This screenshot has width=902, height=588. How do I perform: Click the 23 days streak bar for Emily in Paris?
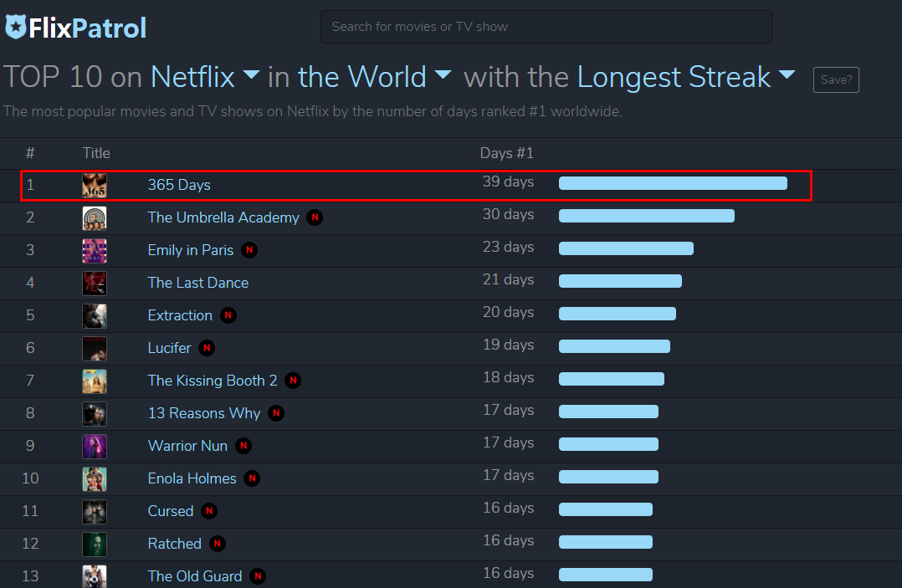pos(626,248)
